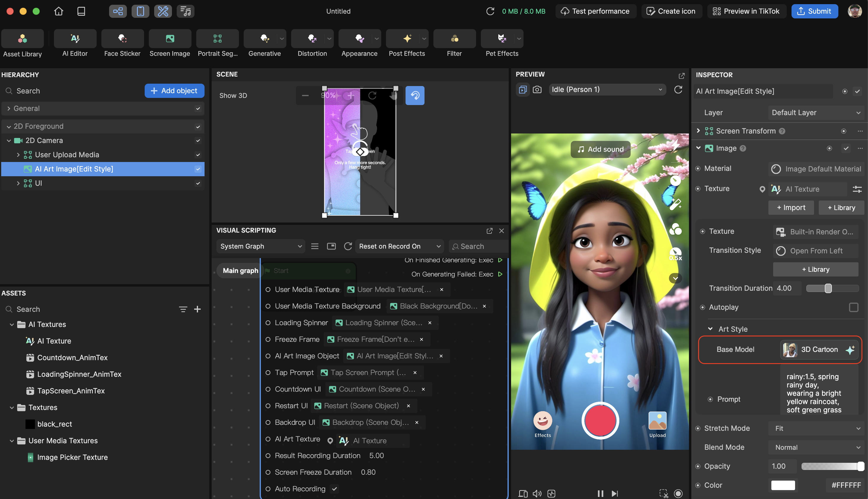The width and height of the screenshot is (868, 499).
Task: Toggle visibility checkbox for UI object
Action: pyautogui.click(x=198, y=183)
